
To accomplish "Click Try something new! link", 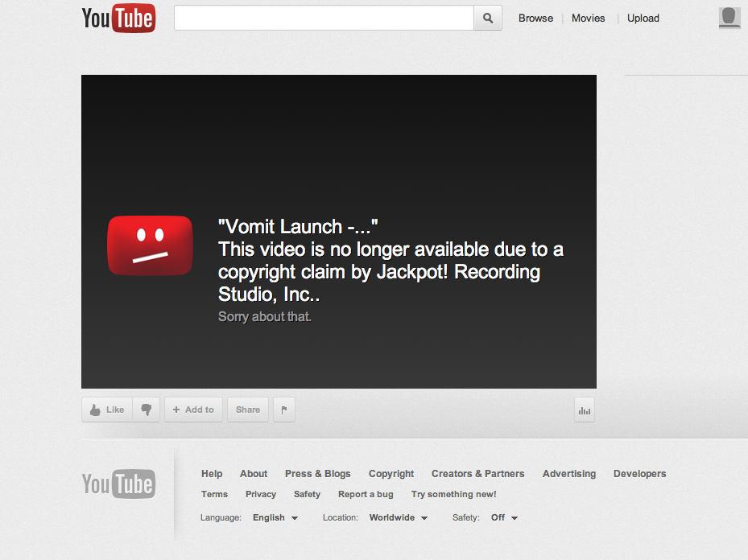I will point(453,494).
